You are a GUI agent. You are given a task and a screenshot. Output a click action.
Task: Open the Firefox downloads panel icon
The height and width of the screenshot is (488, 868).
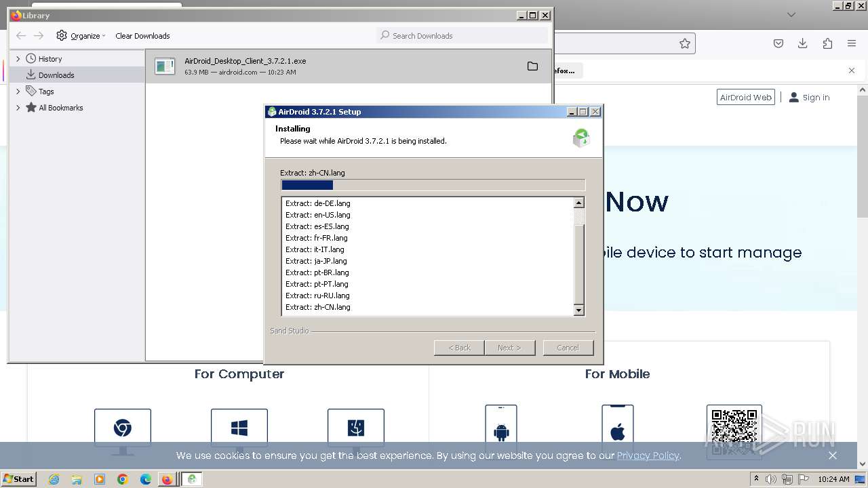point(803,43)
